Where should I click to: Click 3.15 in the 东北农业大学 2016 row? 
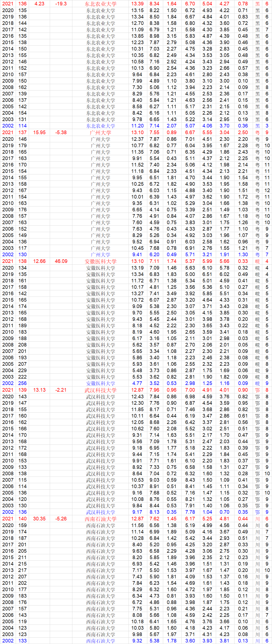tap(172, 36)
